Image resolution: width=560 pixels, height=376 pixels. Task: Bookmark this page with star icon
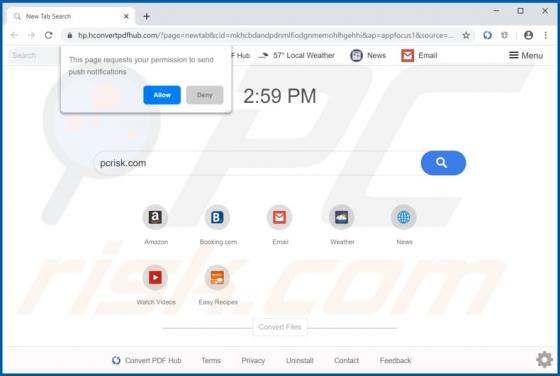click(466, 35)
